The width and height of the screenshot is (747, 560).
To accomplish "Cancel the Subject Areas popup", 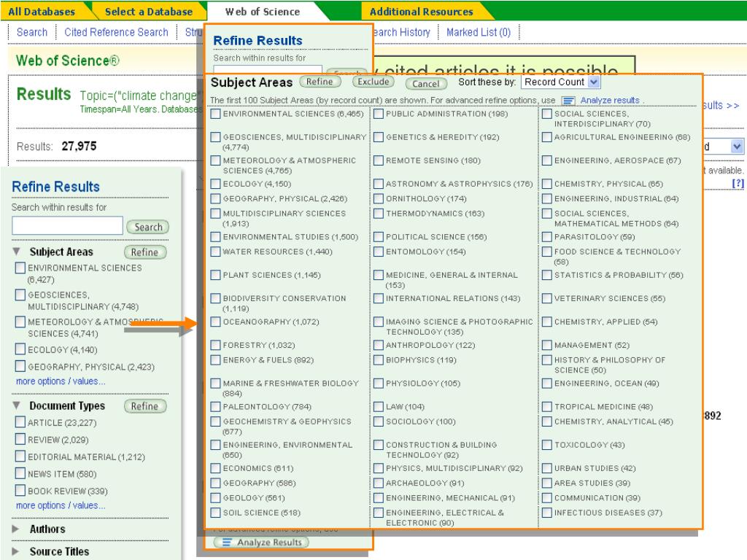I will point(426,84).
